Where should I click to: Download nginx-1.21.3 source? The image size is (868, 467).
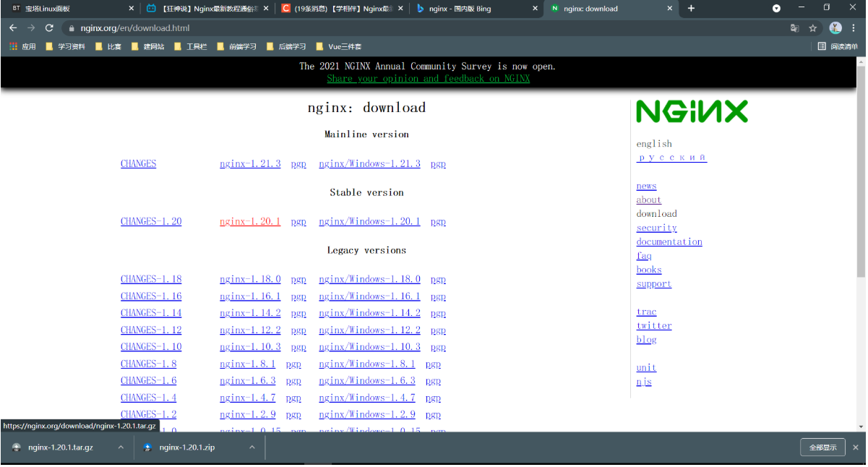click(x=250, y=163)
